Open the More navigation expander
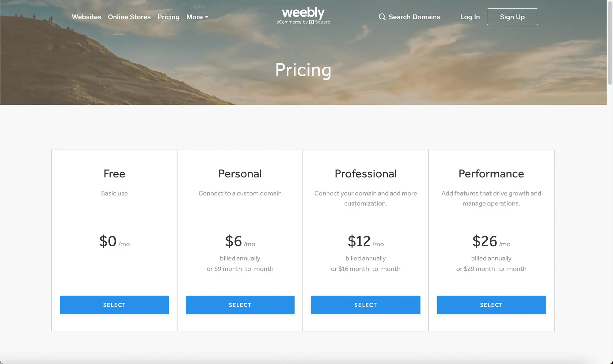 click(x=197, y=17)
